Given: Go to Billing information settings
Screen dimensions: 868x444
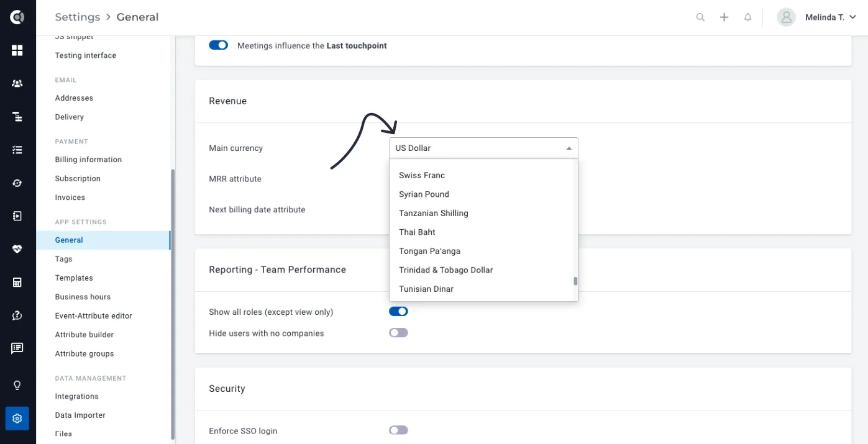Looking at the screenshot, I should pos(88,160).
